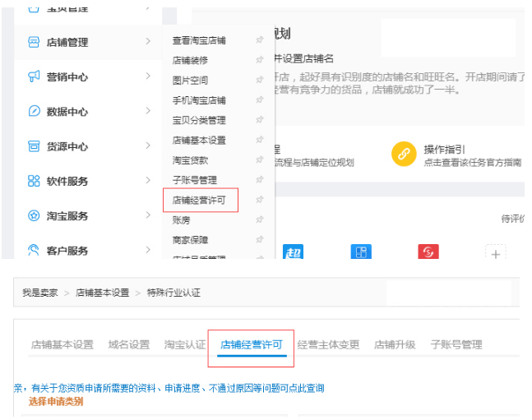Open the blue layout grid app icon
The height and width of the screenshot is (420, 532).
pyautogui.click(x=361, y=252)
